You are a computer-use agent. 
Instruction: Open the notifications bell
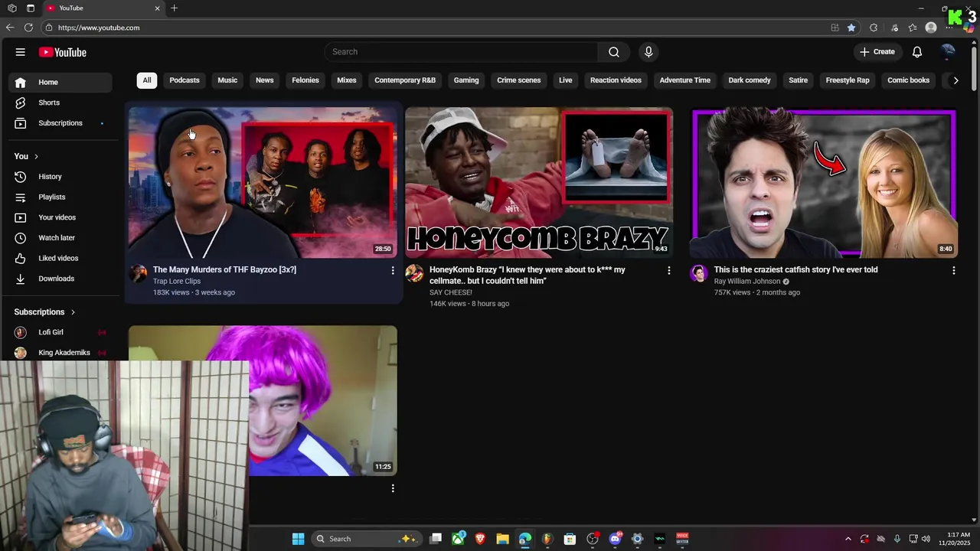917,52
